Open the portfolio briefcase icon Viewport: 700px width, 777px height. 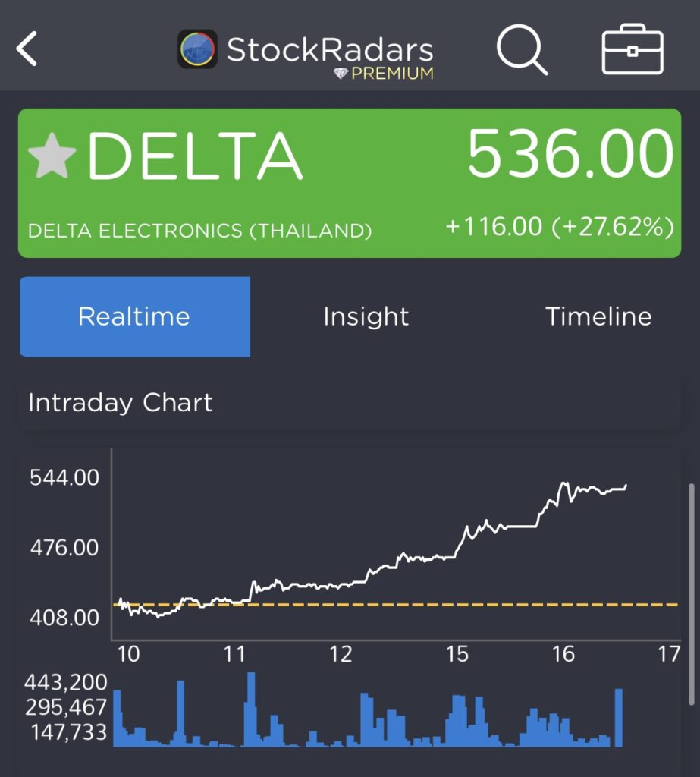click(633, 50)
